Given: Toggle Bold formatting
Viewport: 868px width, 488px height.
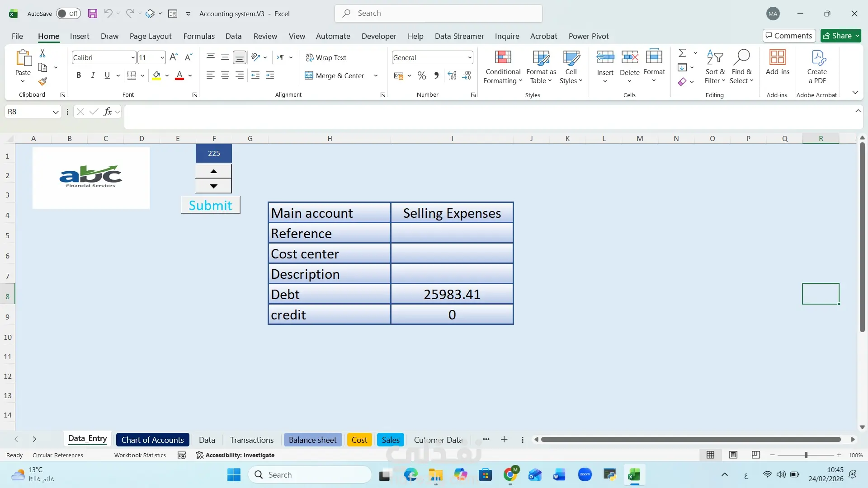Looking at the screenshot, I should tap(79, 75).
